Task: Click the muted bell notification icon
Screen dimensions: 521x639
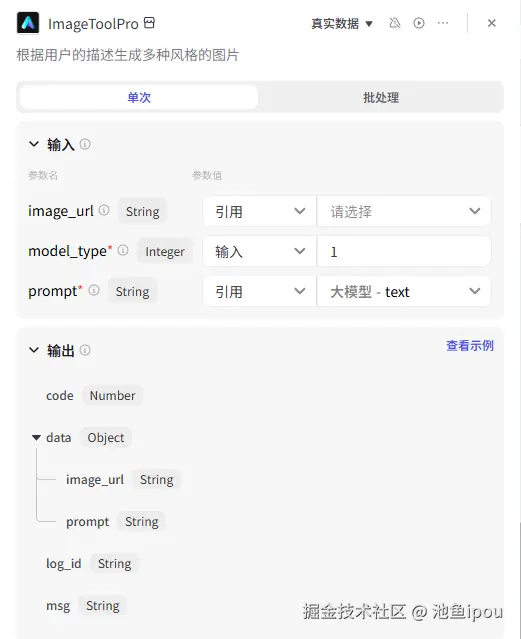Action: tap(395, 23)
